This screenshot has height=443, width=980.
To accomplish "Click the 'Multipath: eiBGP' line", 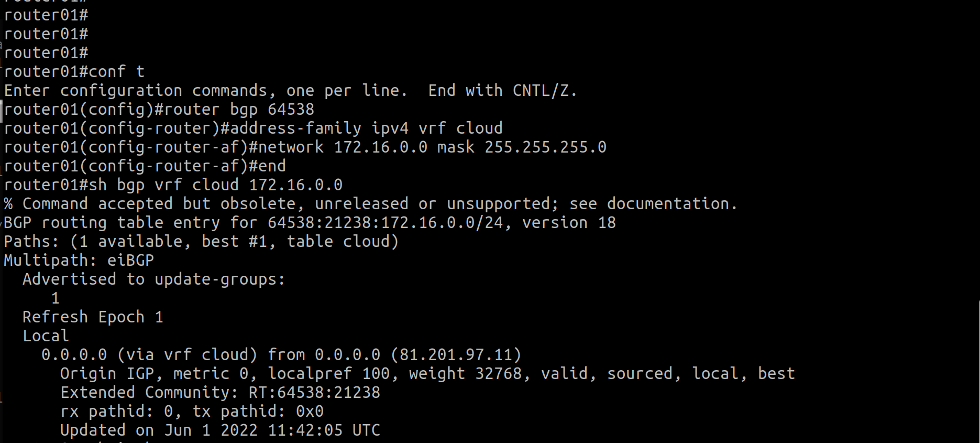I will 79,260.
